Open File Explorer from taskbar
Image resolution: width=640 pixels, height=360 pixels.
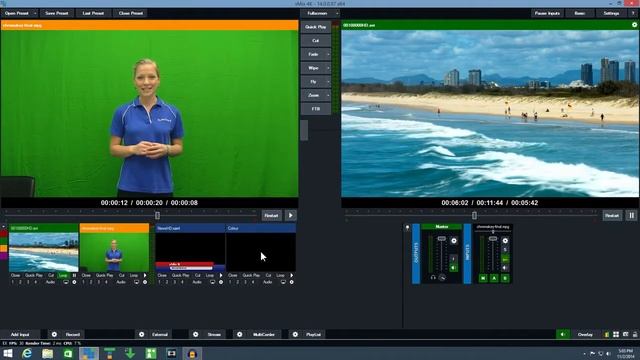(47, 353)
